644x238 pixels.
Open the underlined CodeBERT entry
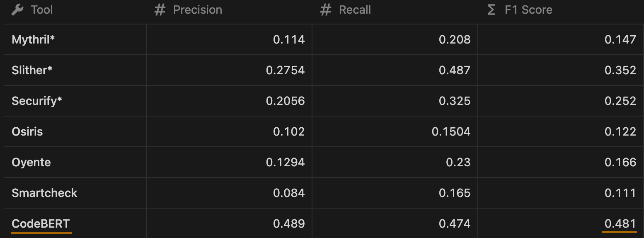pos(41,224)
